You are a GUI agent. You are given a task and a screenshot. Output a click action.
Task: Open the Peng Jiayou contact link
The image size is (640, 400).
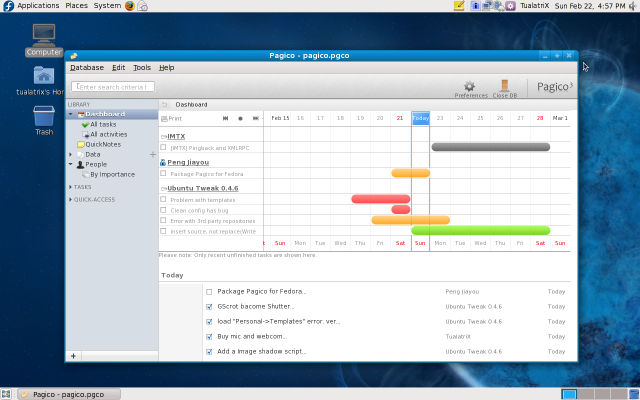pyautogui.click(x=188, y=162)
